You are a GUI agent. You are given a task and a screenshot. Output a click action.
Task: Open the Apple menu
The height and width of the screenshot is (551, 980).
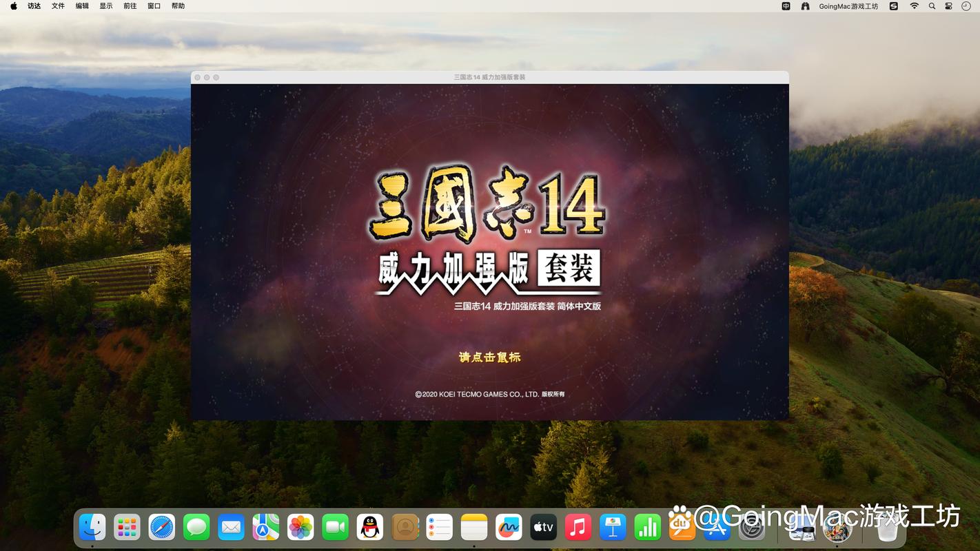click(x=13, y=6)
